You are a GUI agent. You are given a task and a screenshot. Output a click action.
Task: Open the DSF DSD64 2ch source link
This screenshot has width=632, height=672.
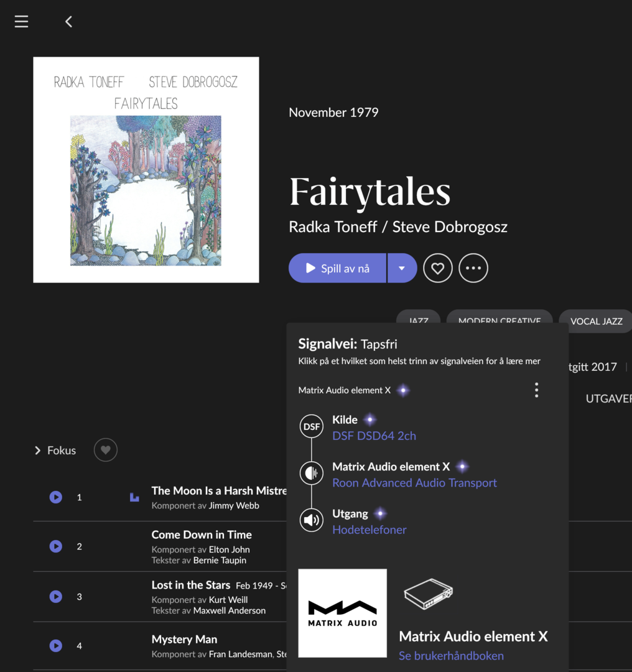click(x=374, y=436)
